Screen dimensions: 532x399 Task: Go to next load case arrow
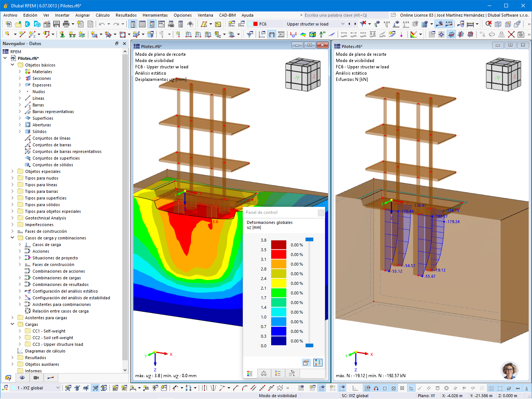(x=355, y=24)
